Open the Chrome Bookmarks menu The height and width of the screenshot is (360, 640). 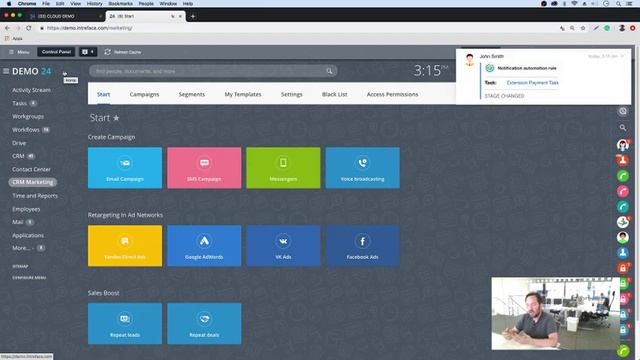pos(120,4)
